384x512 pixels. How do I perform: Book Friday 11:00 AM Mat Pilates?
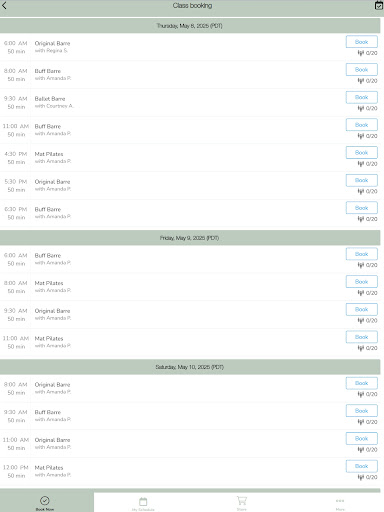tap(362, 337)
